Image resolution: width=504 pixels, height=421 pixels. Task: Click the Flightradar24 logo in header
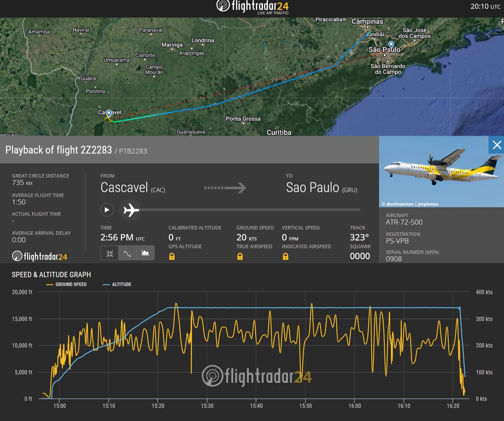point(252,6)
